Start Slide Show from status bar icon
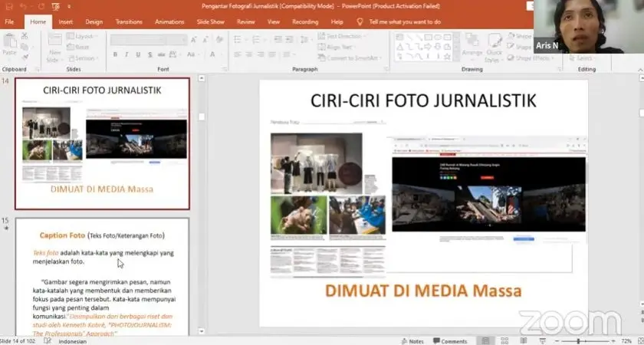Viewport: 644px width, 345px height. 542,341
